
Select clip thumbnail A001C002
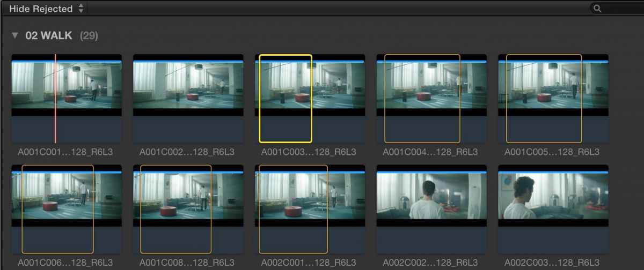click(x=188, y=99)
